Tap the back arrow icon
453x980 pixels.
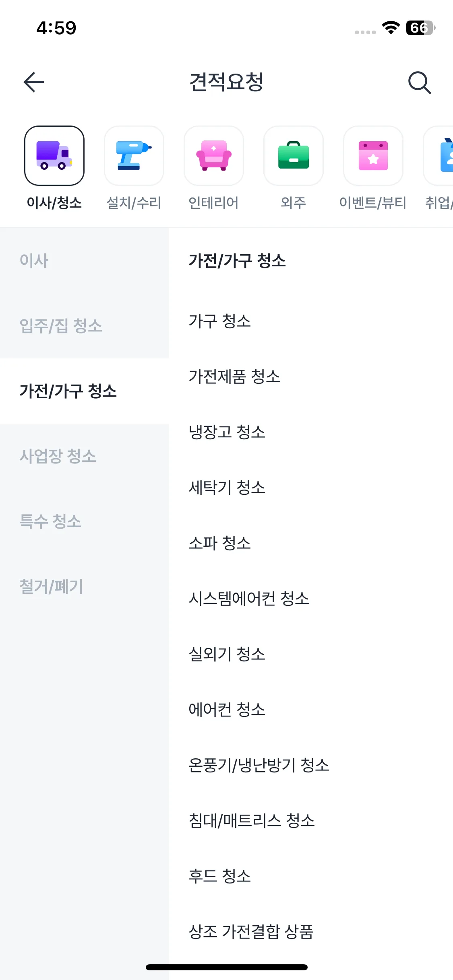click(34, 82)
